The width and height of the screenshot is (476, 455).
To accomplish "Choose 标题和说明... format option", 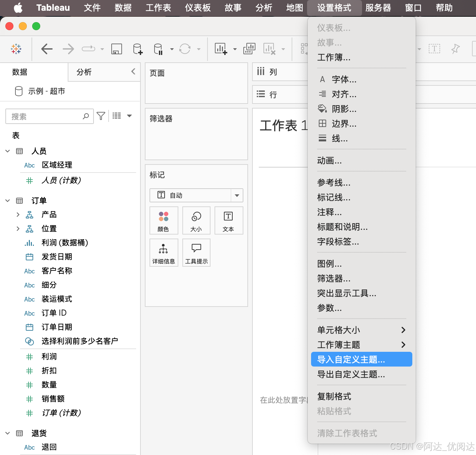I will (361, 227).
